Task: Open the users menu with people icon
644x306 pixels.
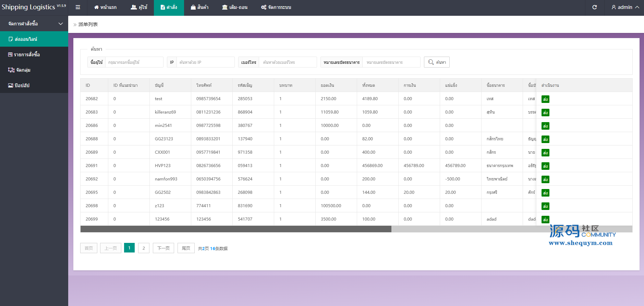Action: point(139,7)
